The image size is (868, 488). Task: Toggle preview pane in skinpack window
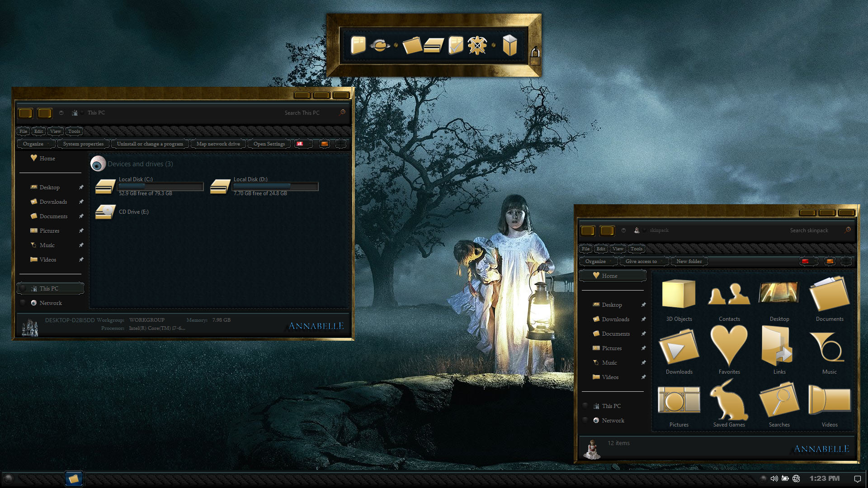click(830, 261)
